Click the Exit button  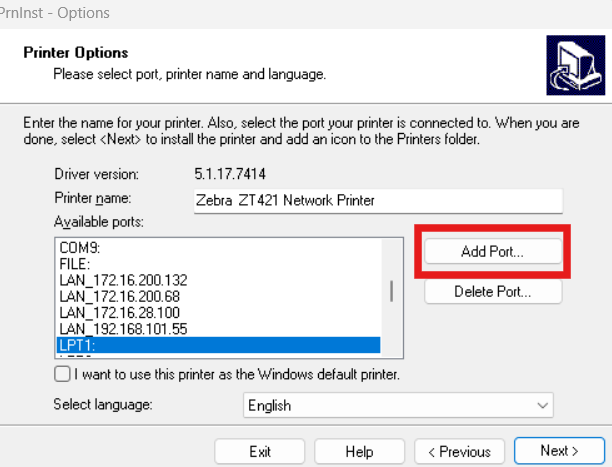pyautogui.click(x=260, y=451)
